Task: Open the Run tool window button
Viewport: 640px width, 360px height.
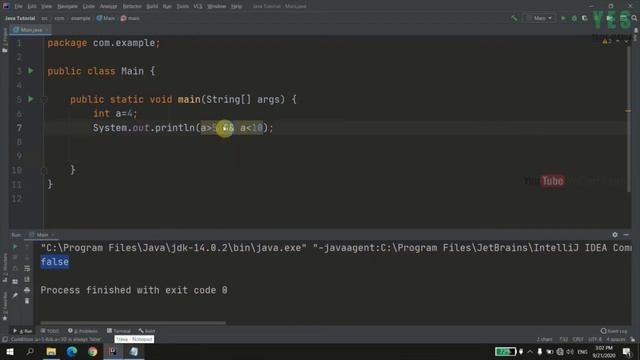Action: 22,331
